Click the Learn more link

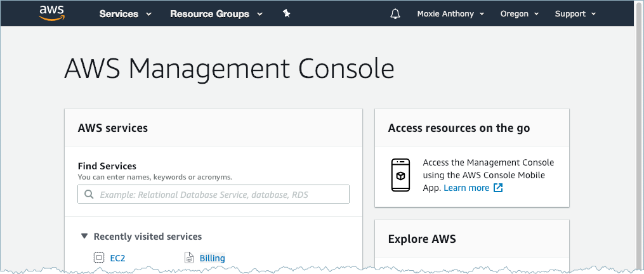(x=466, y=188)
